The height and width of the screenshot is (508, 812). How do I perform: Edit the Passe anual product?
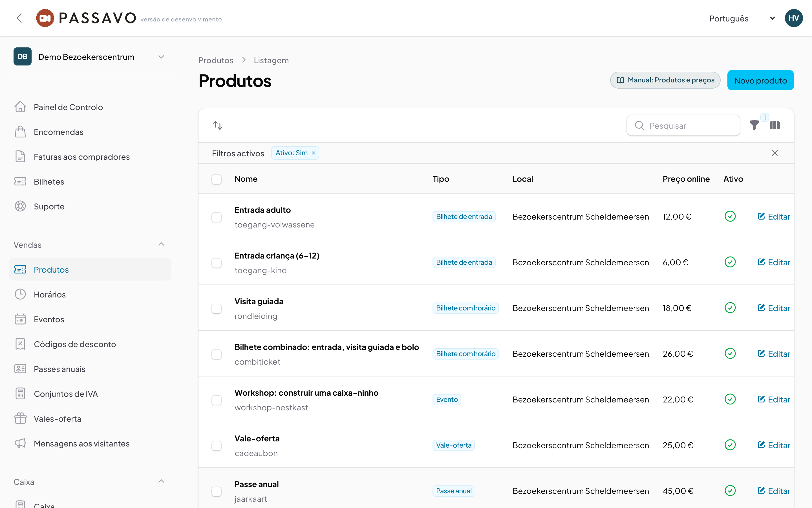pos(774,491)
